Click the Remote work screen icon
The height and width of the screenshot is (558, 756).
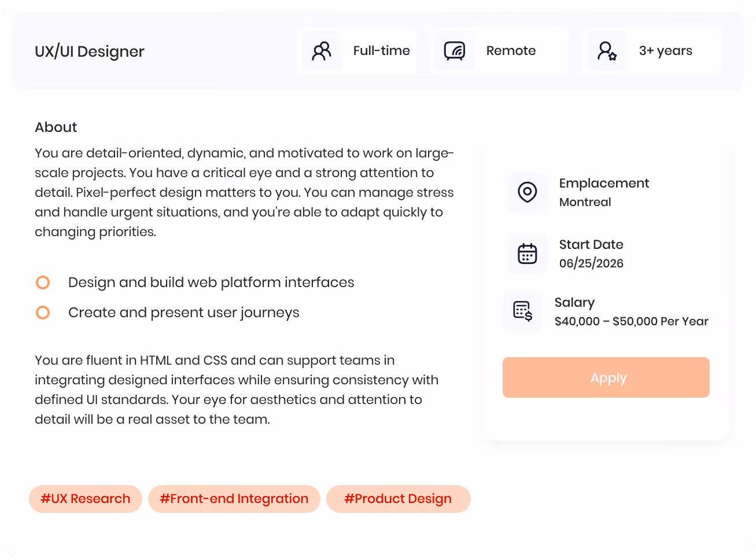[x=455, y=51]
